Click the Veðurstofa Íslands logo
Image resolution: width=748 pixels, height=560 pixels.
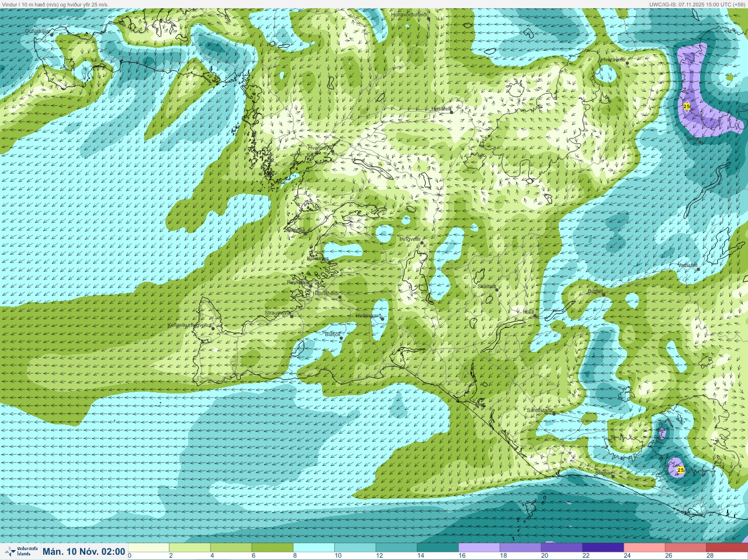[x=21, y=551]
